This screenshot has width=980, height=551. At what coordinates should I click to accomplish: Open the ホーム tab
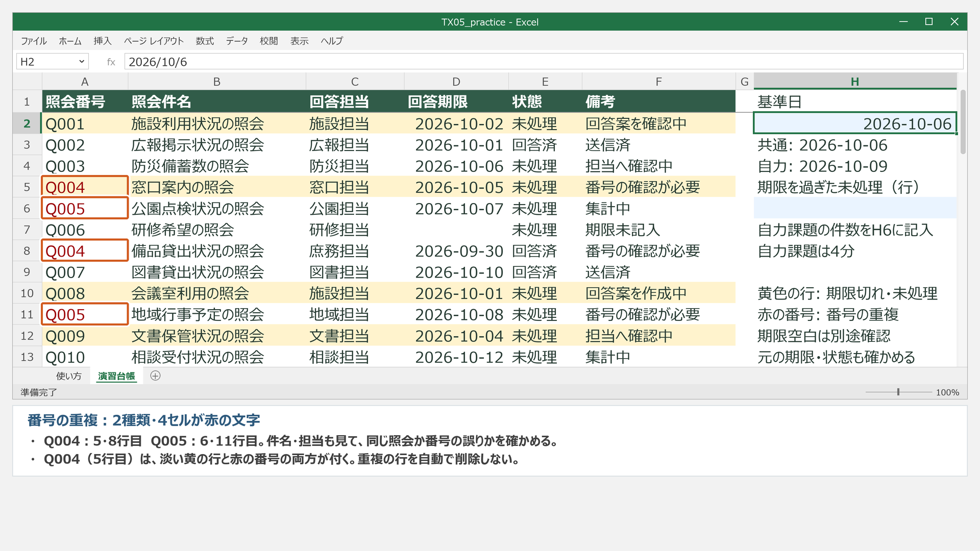click(70, 41)
